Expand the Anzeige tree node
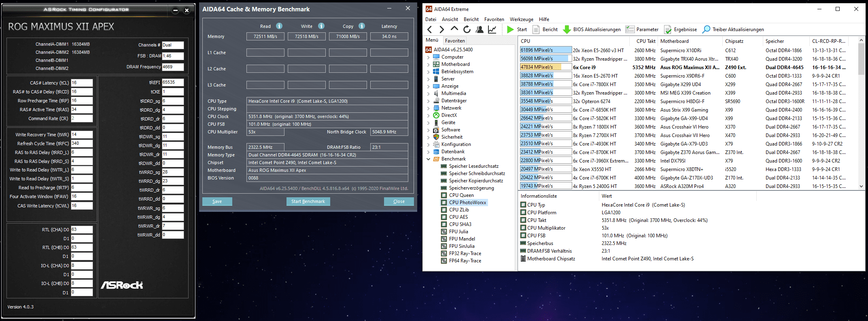The width and height of the screenshot is (868, 321). 428,87
